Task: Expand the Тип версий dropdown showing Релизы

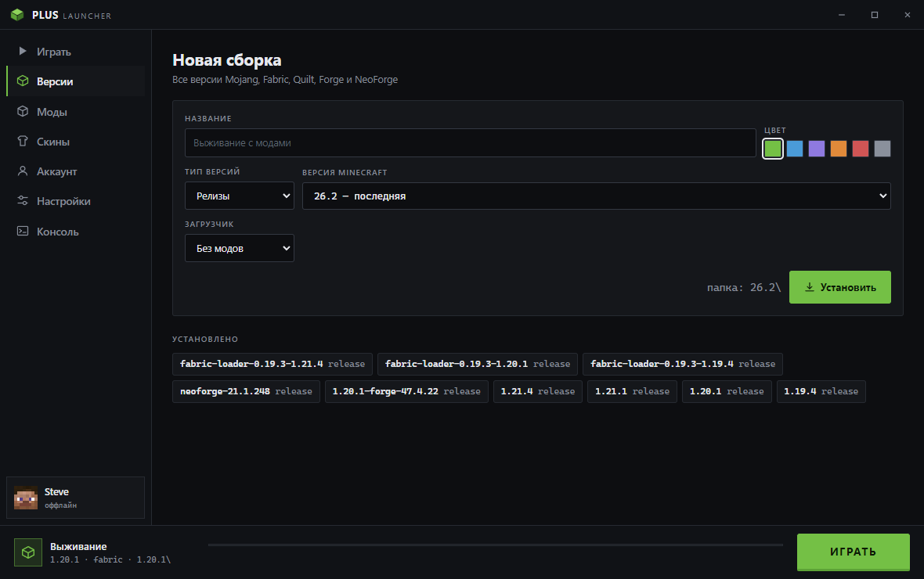Action: click(240, 196)
